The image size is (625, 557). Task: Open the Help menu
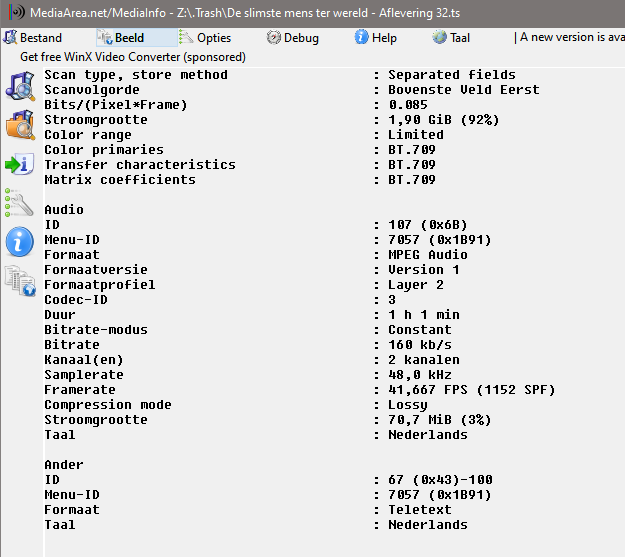pyautogui.click(x=376, y=37)
